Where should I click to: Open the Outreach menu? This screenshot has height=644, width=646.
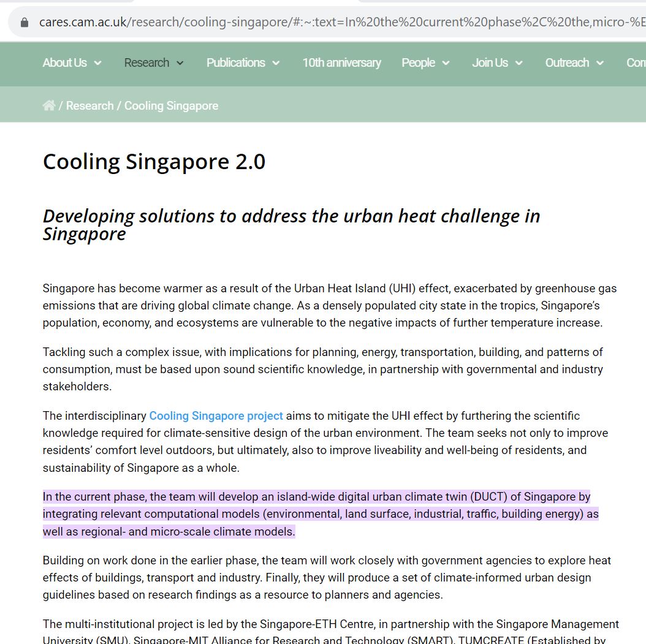567,63
